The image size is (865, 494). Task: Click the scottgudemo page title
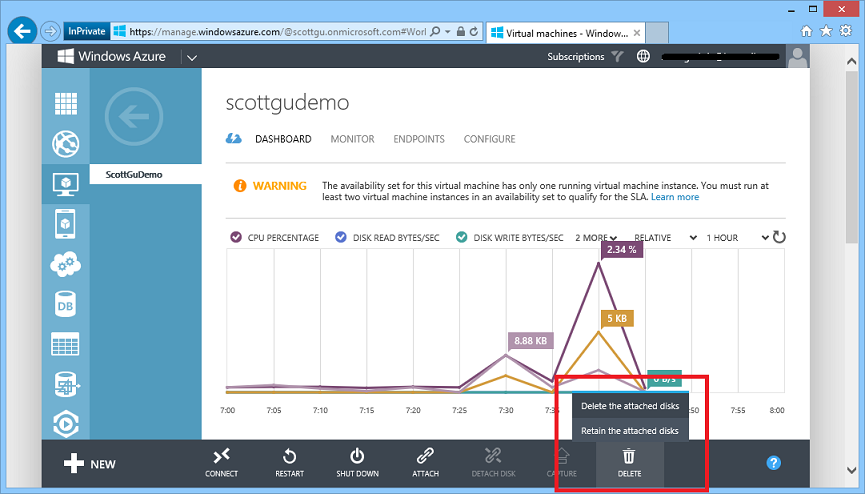pyautogui.click(x=287, y=103)
